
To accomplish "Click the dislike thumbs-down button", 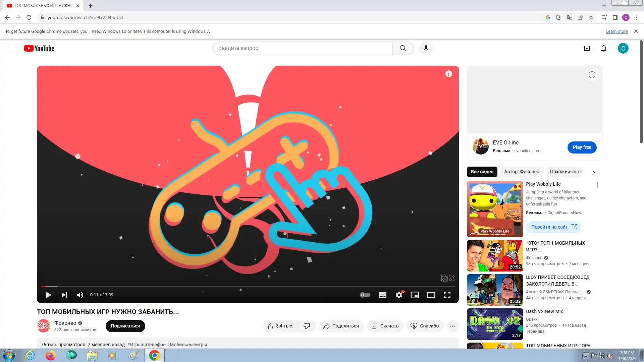I will (x=307, y=326).
